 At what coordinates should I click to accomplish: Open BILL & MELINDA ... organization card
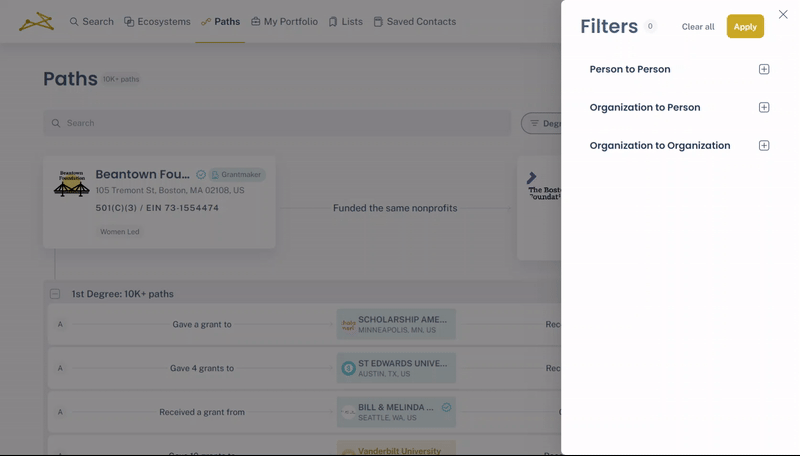pos(396,412)
